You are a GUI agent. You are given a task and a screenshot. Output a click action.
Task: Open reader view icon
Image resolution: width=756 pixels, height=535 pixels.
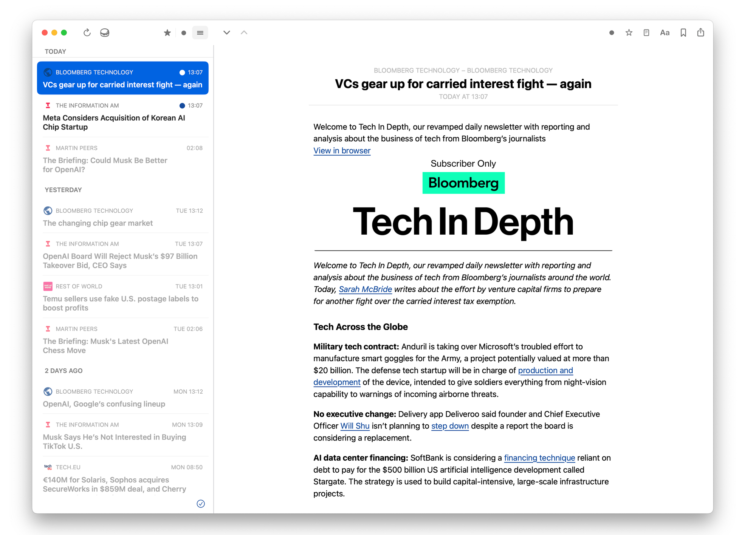click(646, 33)
